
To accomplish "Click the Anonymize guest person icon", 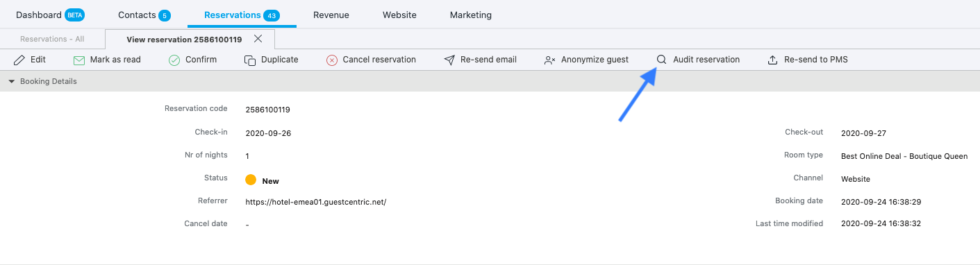I will [550, 60].
